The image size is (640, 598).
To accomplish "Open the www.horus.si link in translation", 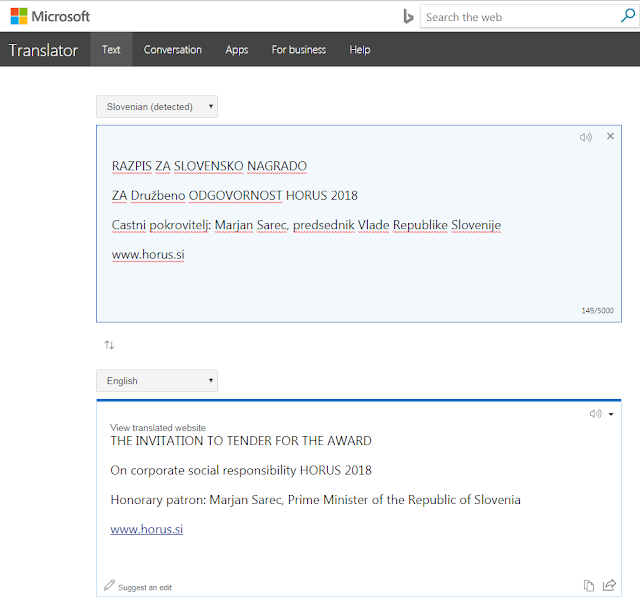I will [147, 529].
